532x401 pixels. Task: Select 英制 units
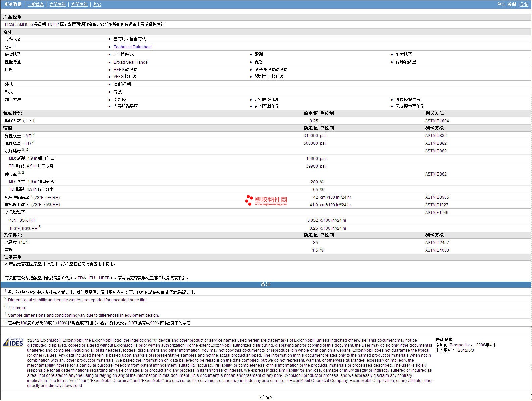512,4
